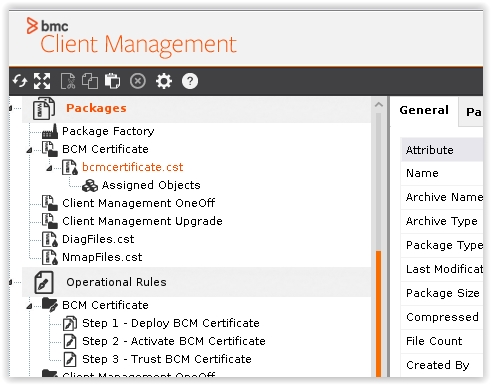Collapse the bcmcertificate.cst tree node
Image resolution: width=491 pixels, height=385 pixels.
[50, 168]
